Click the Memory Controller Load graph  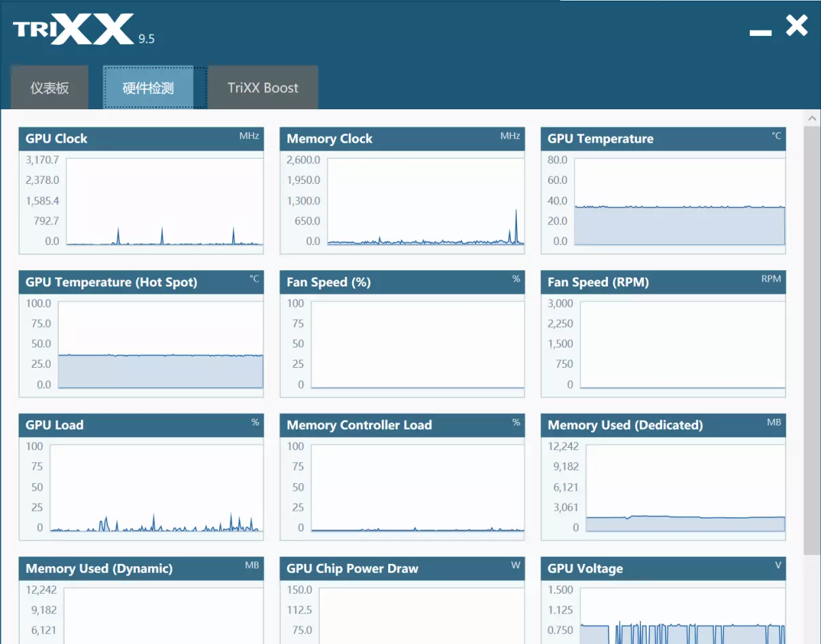coord(417,488)
